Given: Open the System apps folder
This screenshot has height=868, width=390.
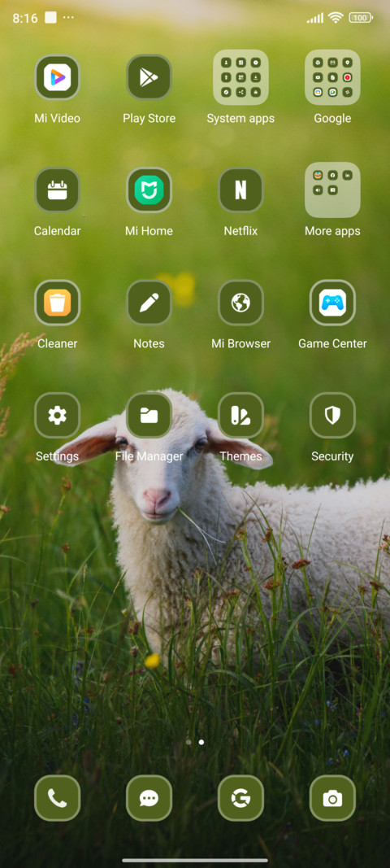Looking at the screenshot, I should click(x=240, y=77).
